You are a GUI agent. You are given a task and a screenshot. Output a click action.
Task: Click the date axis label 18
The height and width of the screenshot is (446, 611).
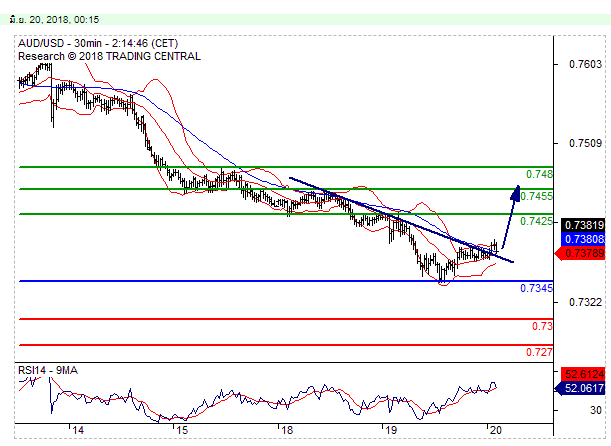coord(287,430)
